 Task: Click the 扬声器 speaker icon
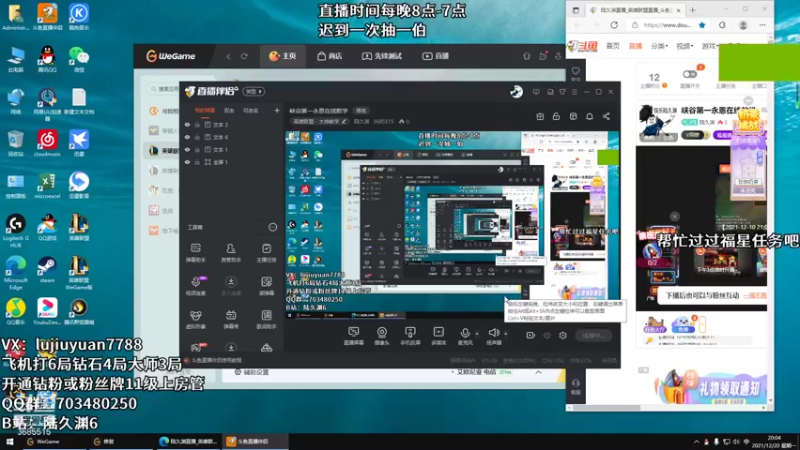click(493, 333)
